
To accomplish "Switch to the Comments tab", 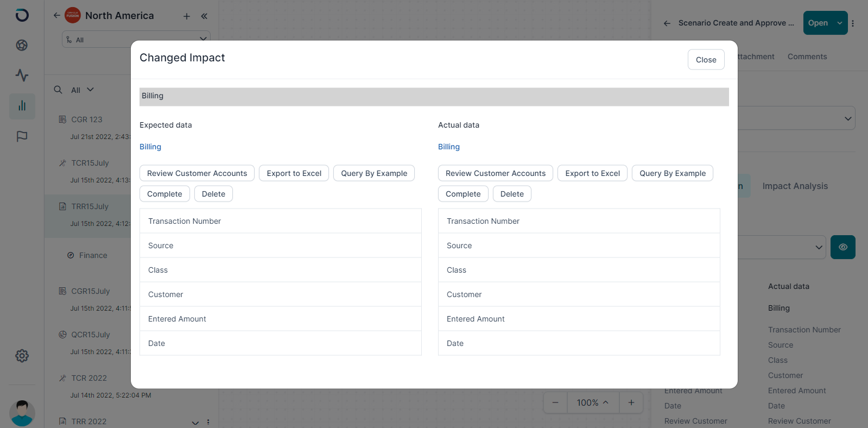I will [x=807, y=56].
